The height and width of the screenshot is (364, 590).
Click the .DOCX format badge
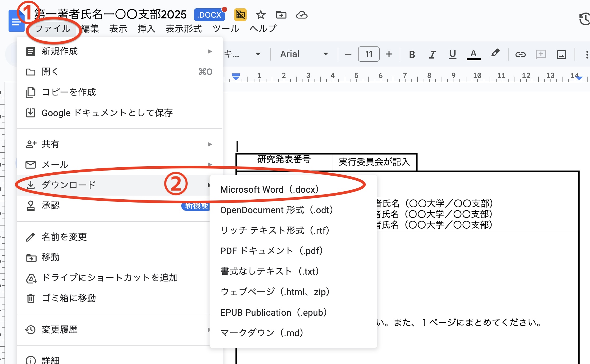210,15
